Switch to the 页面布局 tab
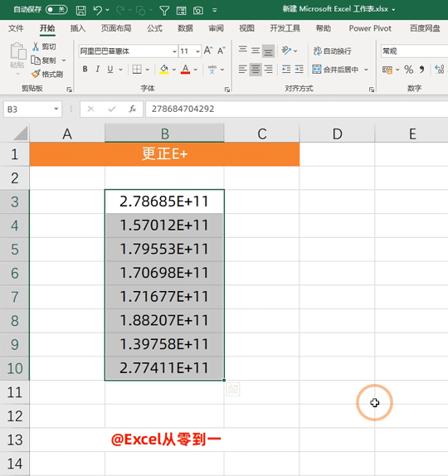Image resolution: width=448 pixels, height=476 pixels. 116,28
